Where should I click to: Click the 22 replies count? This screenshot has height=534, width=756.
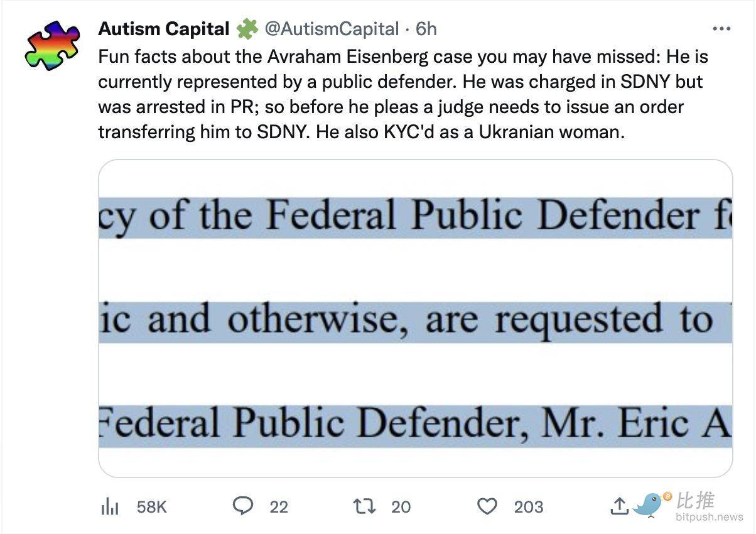click(279, 507)
